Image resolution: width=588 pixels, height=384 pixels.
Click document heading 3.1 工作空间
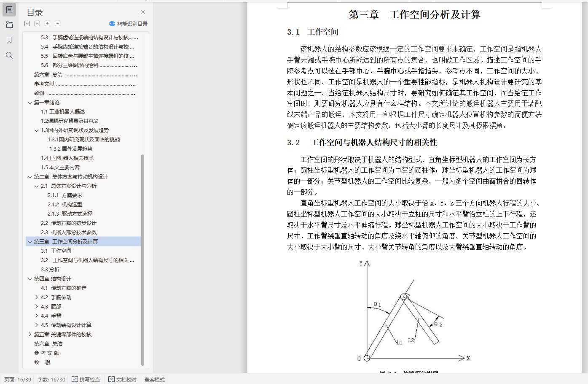pyautogui.click(x=313, y=32)
